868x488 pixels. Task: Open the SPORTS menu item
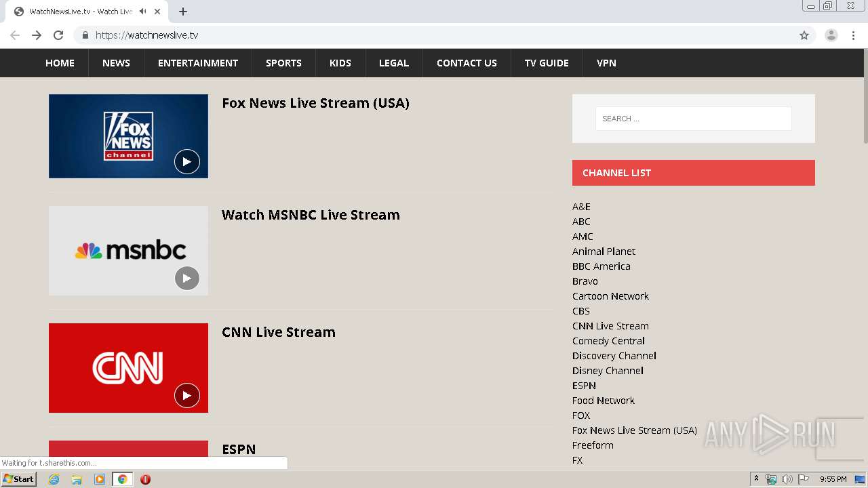pyautogui.click(x=283, y=63)
